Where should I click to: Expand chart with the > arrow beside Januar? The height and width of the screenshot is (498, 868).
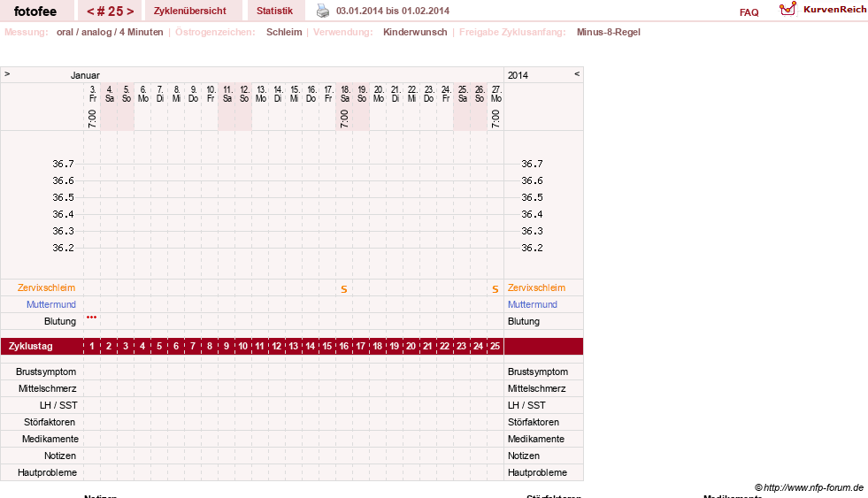coord(7,73)
